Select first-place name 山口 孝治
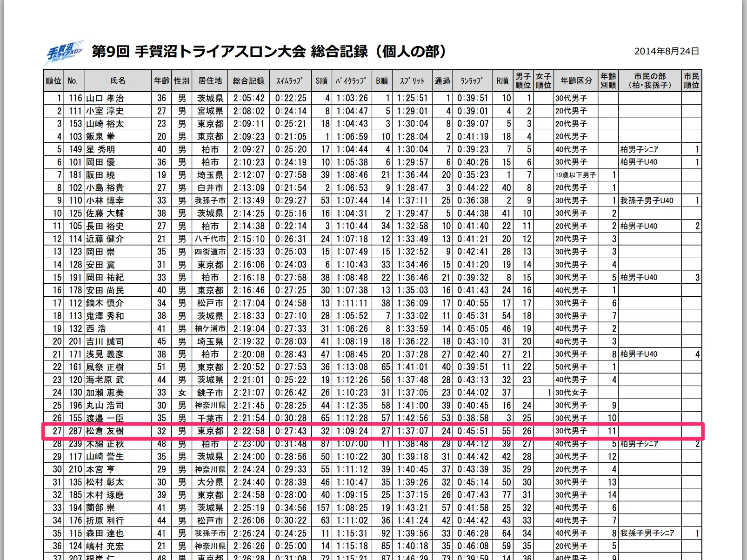This screenshot has width=747, height=560. point(105,98)
